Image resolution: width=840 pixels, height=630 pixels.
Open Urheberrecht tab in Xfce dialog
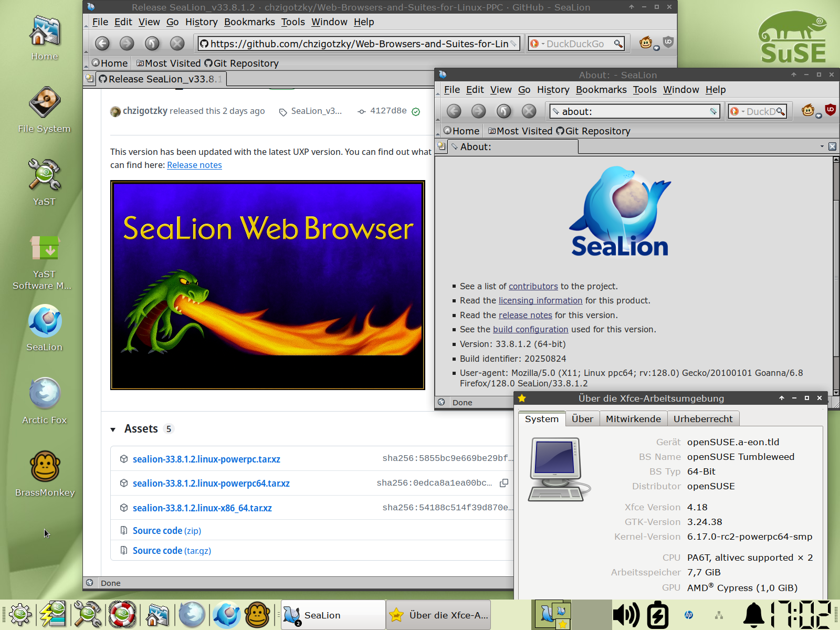702,419
